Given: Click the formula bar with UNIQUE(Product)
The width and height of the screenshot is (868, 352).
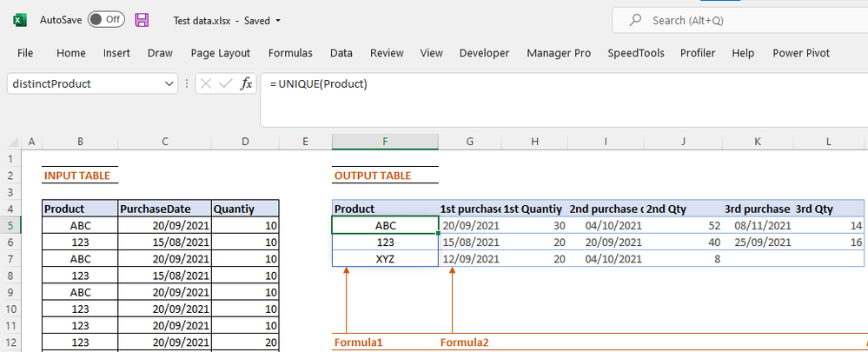Looking at the screenshot, I should point(564,100).
